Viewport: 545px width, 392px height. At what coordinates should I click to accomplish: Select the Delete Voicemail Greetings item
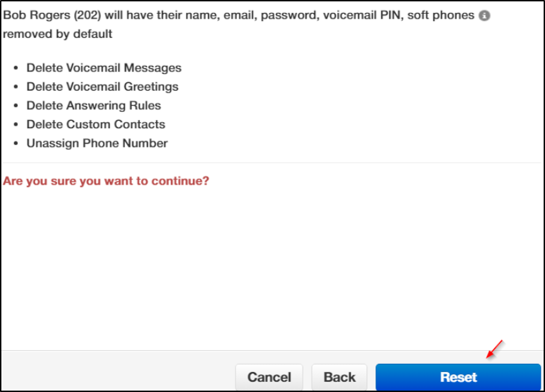(102, 87)
